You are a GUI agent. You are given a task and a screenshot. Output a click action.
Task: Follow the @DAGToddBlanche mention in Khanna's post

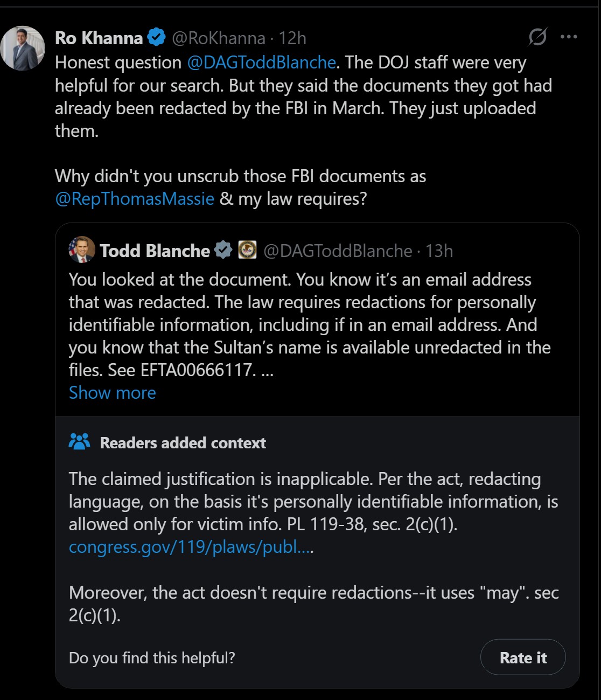(x=262, y=63)
